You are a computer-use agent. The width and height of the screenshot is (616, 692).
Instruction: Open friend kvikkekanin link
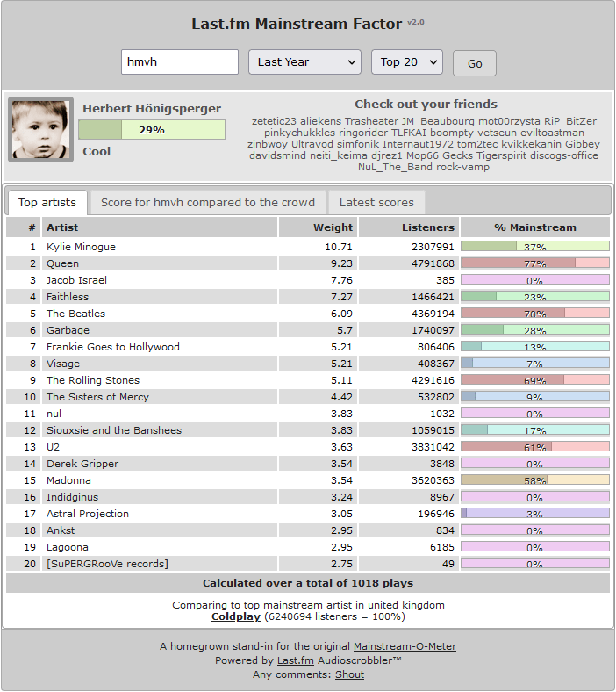coord(532,144)
